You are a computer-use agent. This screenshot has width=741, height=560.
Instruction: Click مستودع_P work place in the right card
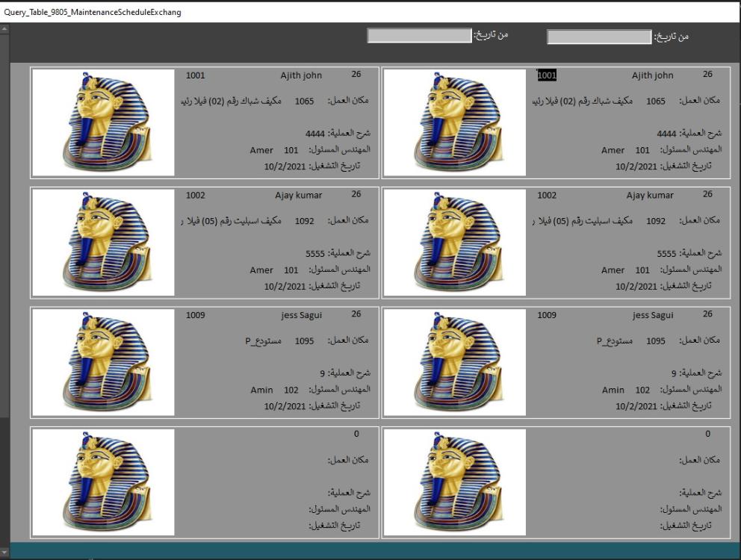point(615,340)
